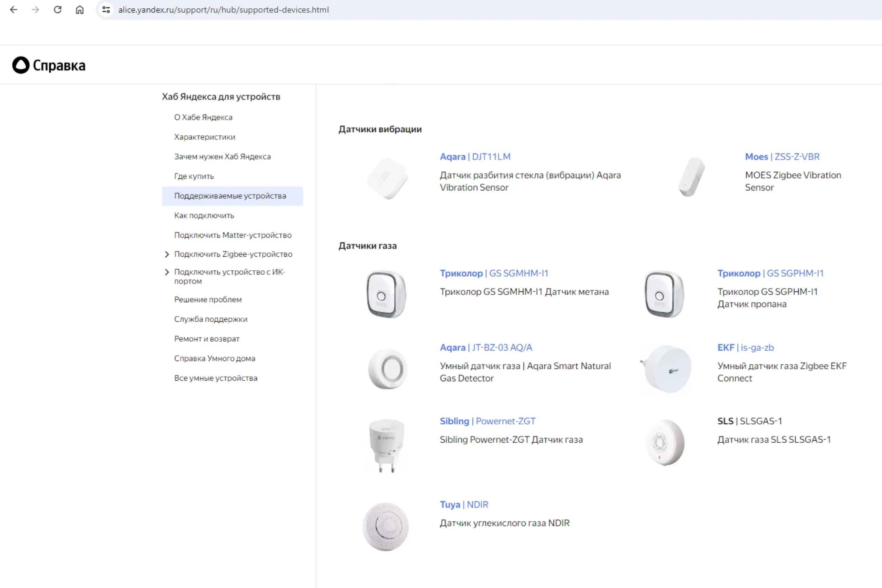Click the Sibling Powernet-ZGT product image
The width and height of the screenshot is (882, 588).
[x=386, y=445]
